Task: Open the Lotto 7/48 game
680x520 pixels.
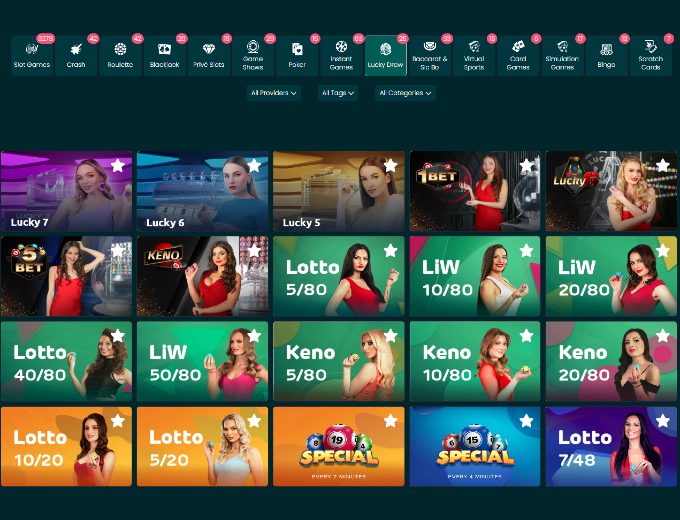Action: pyautogui.click(x=611, y=446)
